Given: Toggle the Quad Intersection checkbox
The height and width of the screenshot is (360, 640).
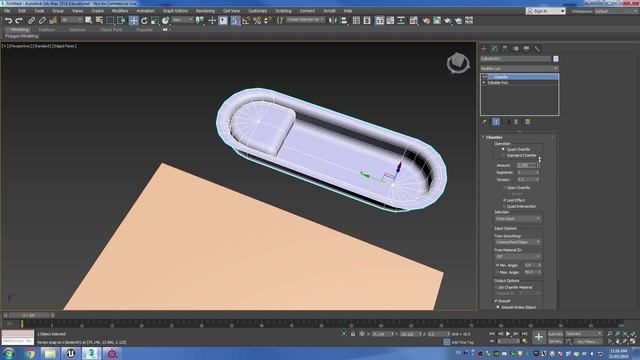Looking at the screenshot, I should 504,207.
